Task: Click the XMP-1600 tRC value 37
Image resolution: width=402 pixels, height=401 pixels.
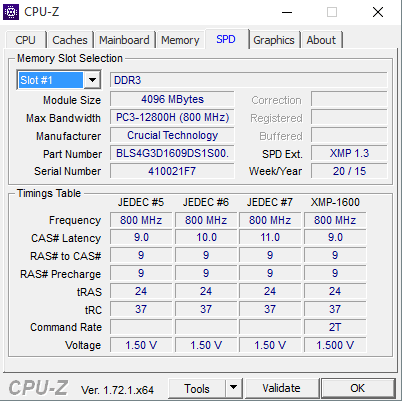Action: [x=335, y=310]
